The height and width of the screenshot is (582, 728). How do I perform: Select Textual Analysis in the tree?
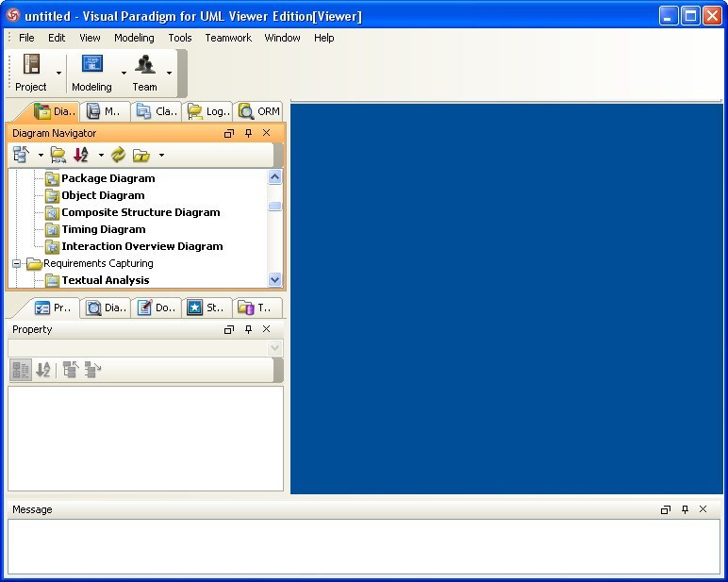coord(106,280)
